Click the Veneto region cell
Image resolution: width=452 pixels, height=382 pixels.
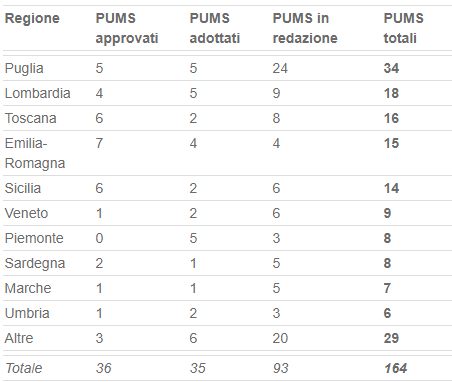click(26, 213)
